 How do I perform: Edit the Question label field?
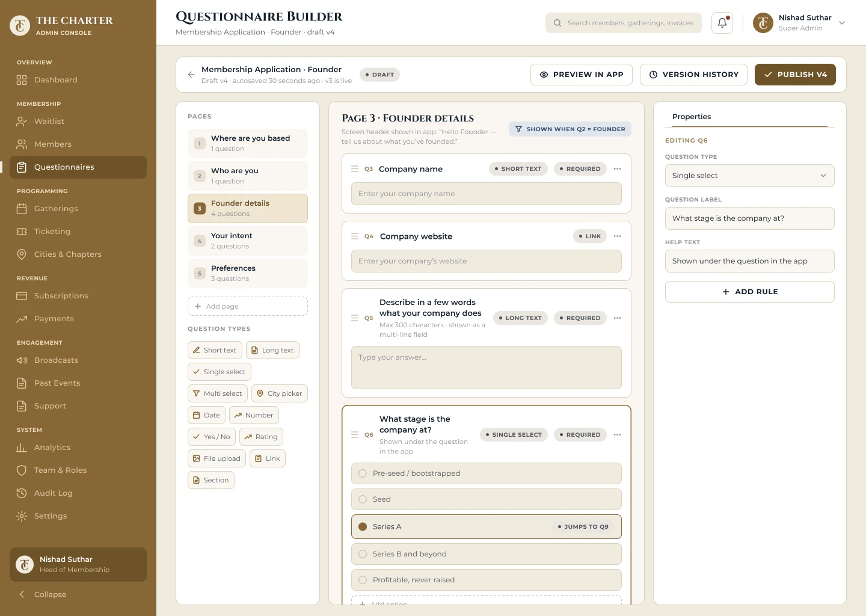[x=749, y=218]
